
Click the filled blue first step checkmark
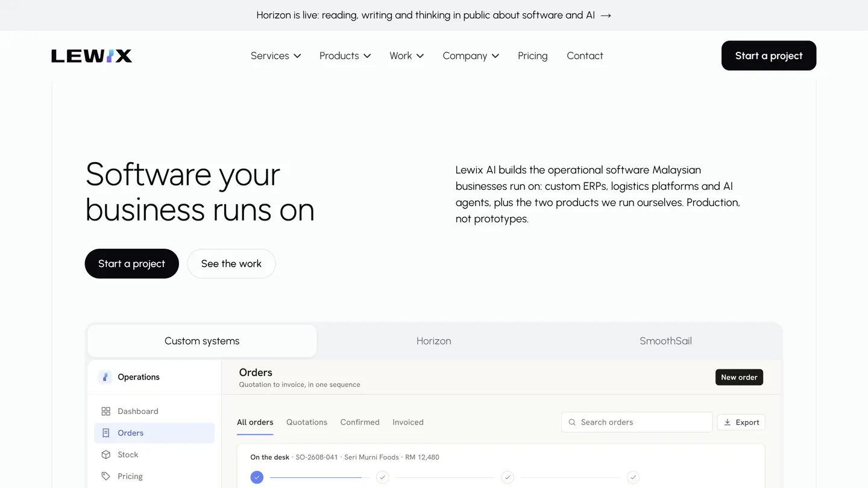pyautogui.click(x=257, y=478)
